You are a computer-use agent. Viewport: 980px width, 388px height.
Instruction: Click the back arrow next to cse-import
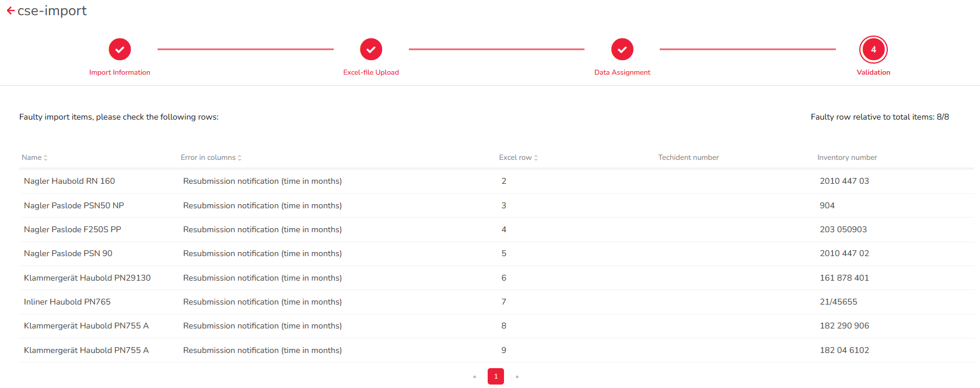pos(10,11)
